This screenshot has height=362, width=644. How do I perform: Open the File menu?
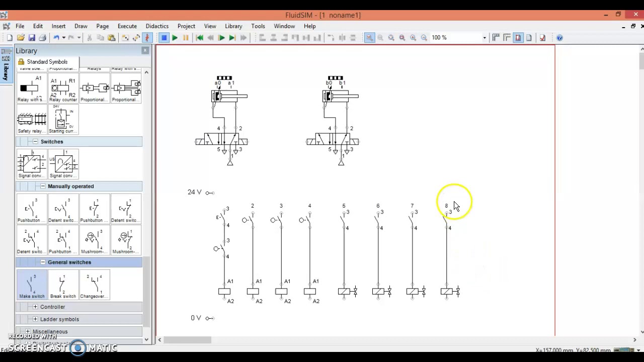click(x=20, y=26)
